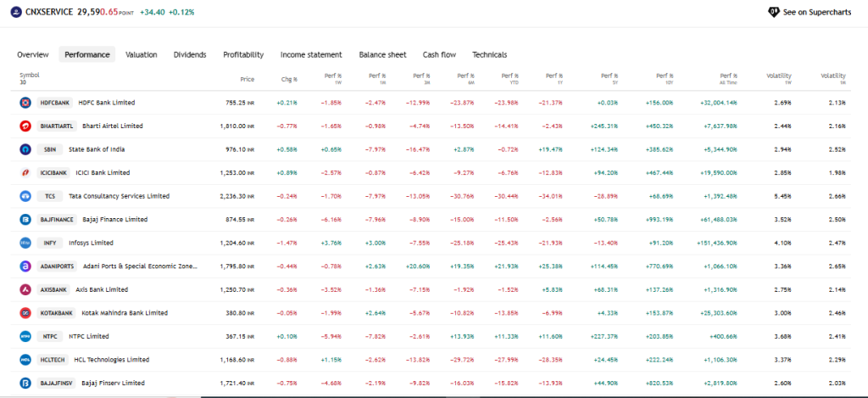Click the NTPC logo icon
Viewport: 868px width, 398px height.
tap(25, 336)
